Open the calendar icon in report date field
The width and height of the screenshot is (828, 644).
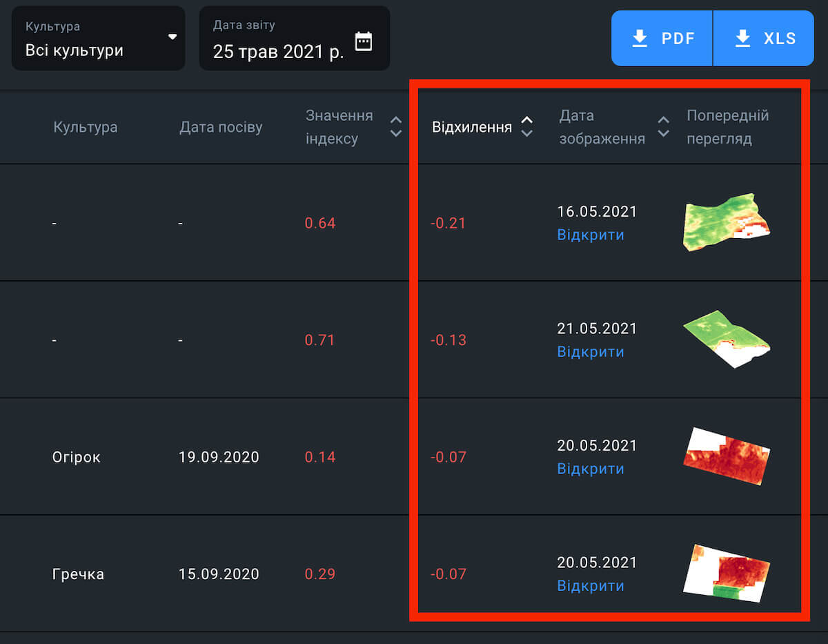click(x=363, y=41)
